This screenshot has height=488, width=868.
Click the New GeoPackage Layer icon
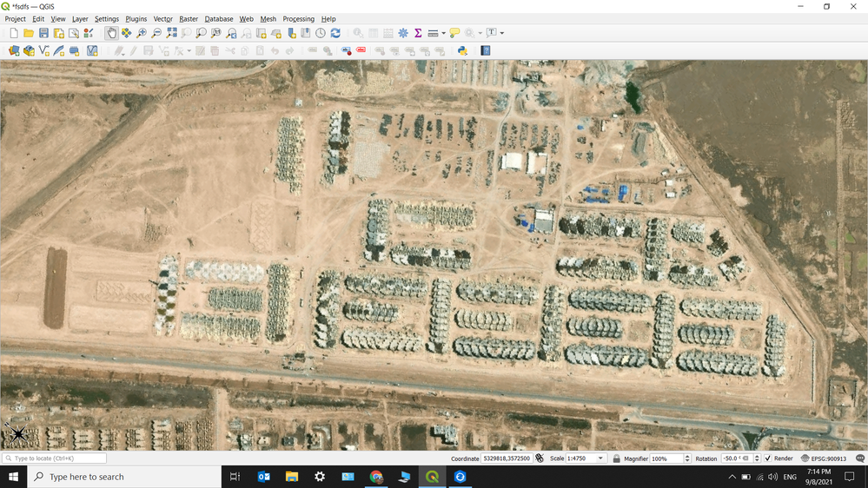pyautogui.click(x=29, y=51)
